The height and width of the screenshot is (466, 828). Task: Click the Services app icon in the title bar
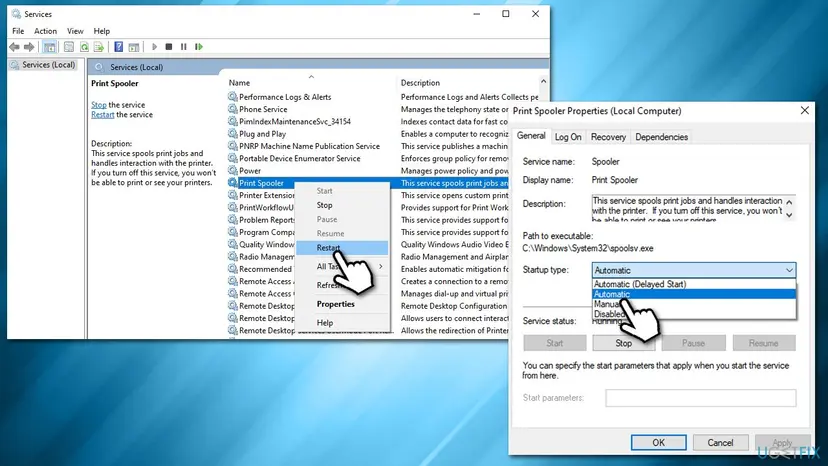16,14
